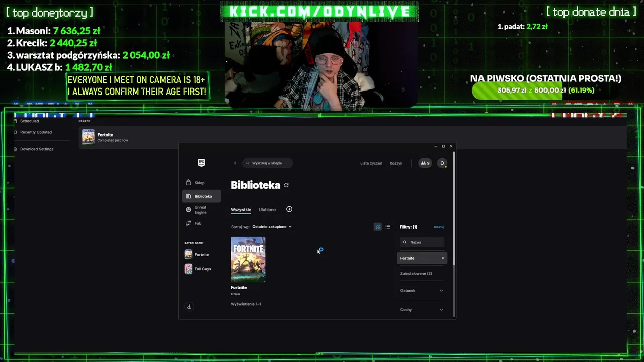Open the Sortuj wg Ostatnio zakupione dropdown
Image resolution: width=644 pixels, height=362 pixels.
click(x=272, y=227)
